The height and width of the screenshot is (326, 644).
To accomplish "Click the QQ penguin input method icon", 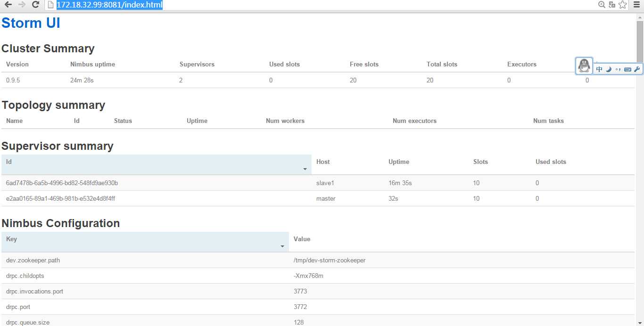I will [584, 65].
